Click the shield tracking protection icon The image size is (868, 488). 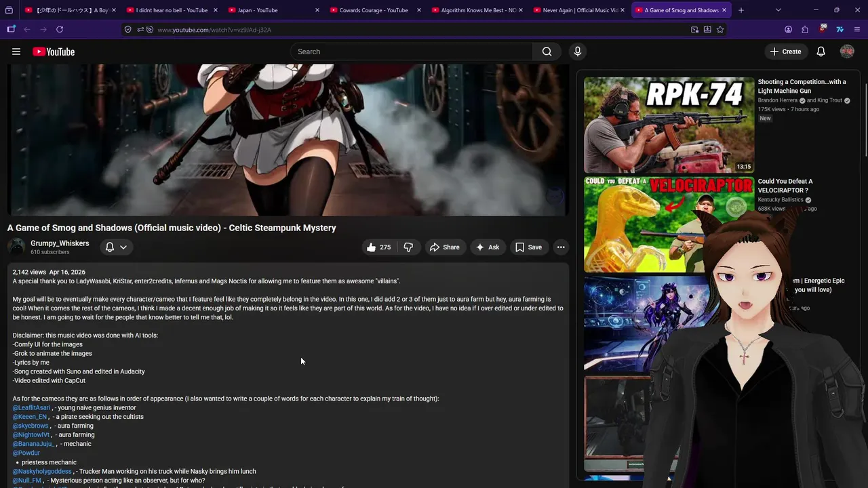pyautogui.click(x=127, y=30)
